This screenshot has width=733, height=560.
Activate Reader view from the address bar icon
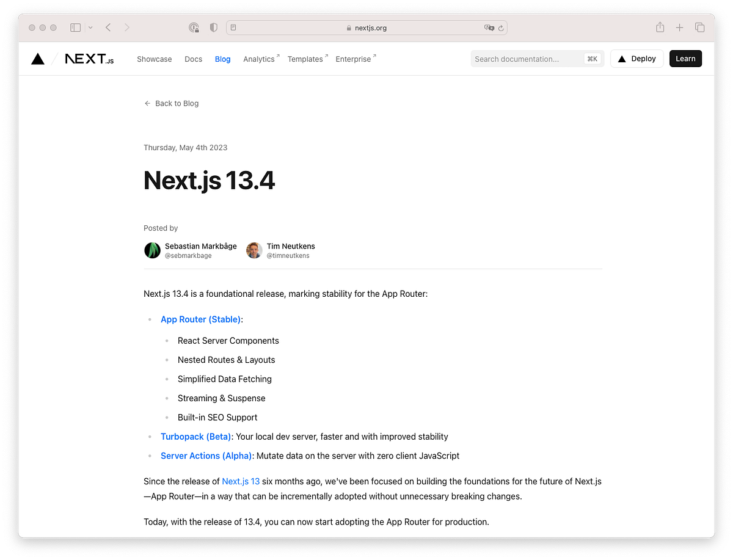click(x=233, y=27)
